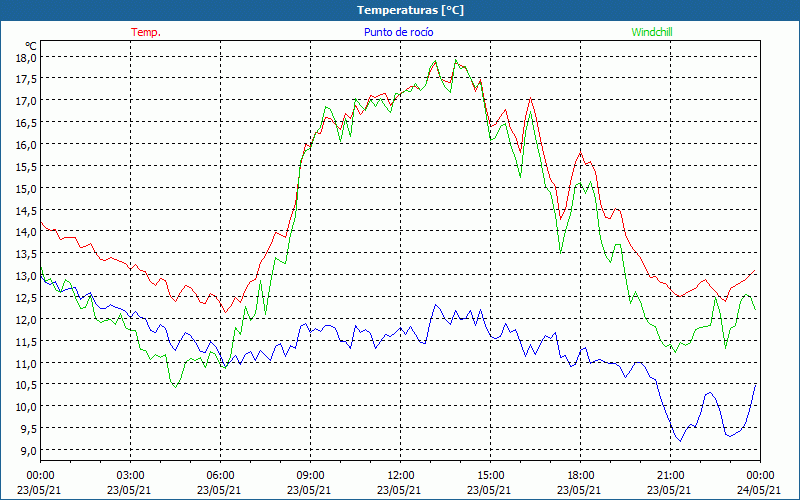Click the 10,0 y-axis value
This screenshot has width=800, height=500.
(x=26, y=407)
